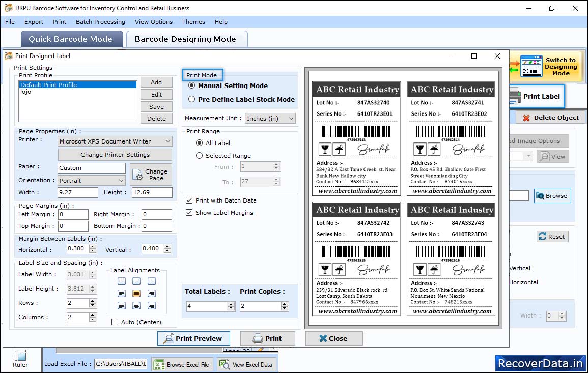Select the All Label print range

pos(199,143)
